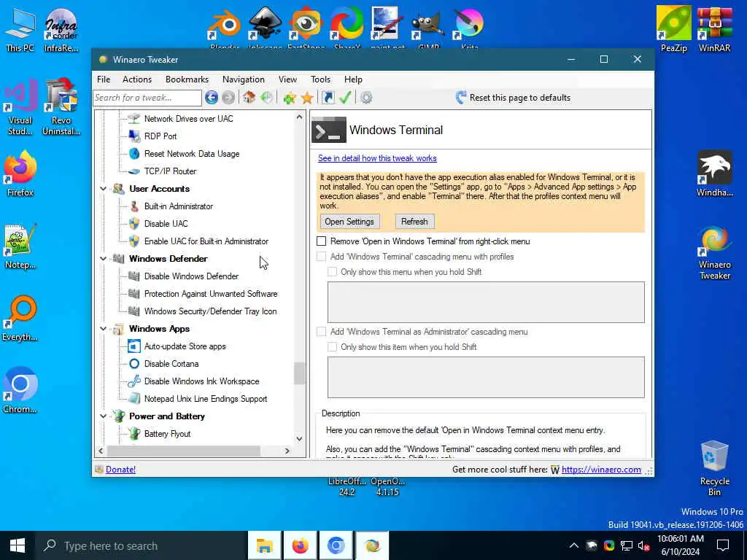The width and height of the screenshot is (747, 560).
Task: Open the Blender desktop shortcut
Action: tap(225, 26)
